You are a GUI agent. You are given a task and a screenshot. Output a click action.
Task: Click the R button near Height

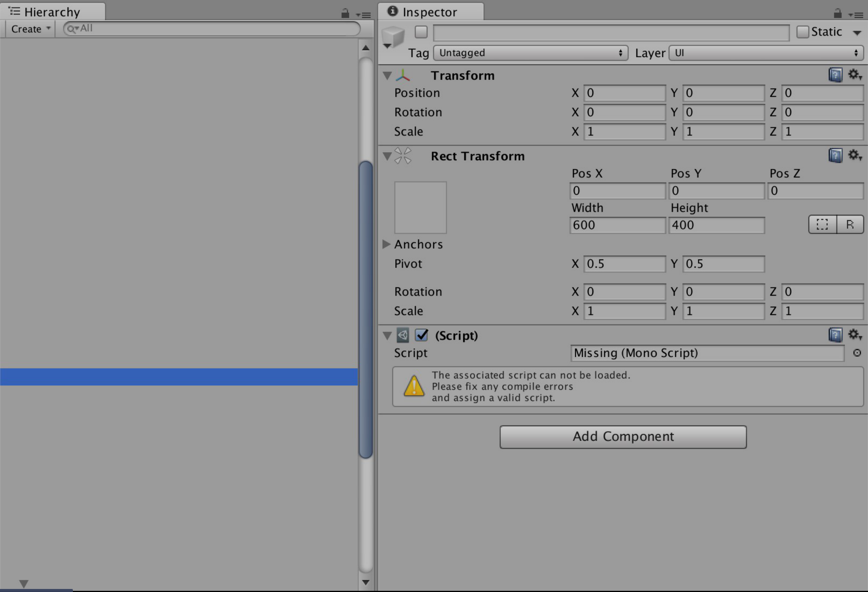(x=850, y=224)
